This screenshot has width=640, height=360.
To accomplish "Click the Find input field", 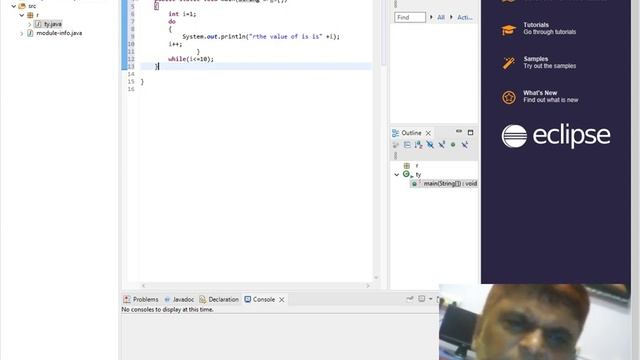I will point(410,18).
